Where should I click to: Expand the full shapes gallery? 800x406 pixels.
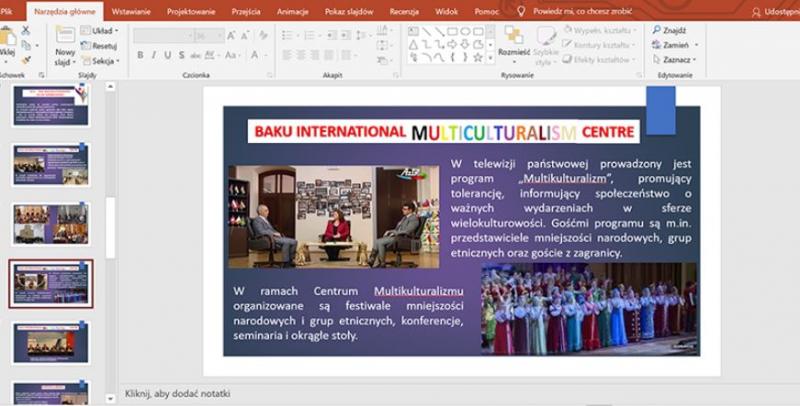click(490, 58)
